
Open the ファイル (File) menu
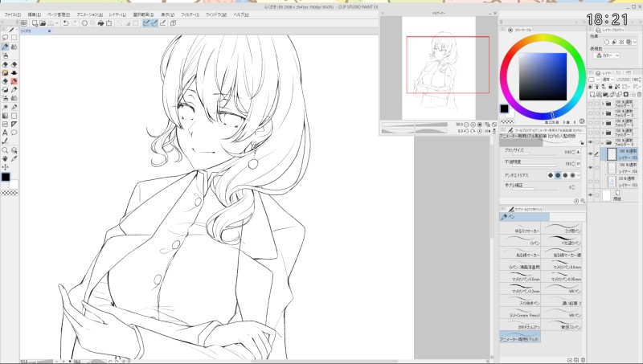point(13,14)
